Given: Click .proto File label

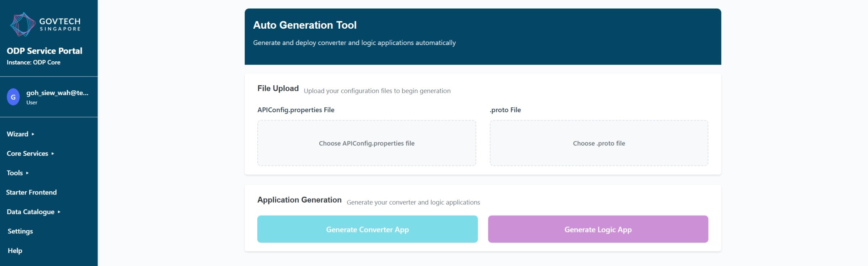Looking at the screenshot, I should pos(505,110).
